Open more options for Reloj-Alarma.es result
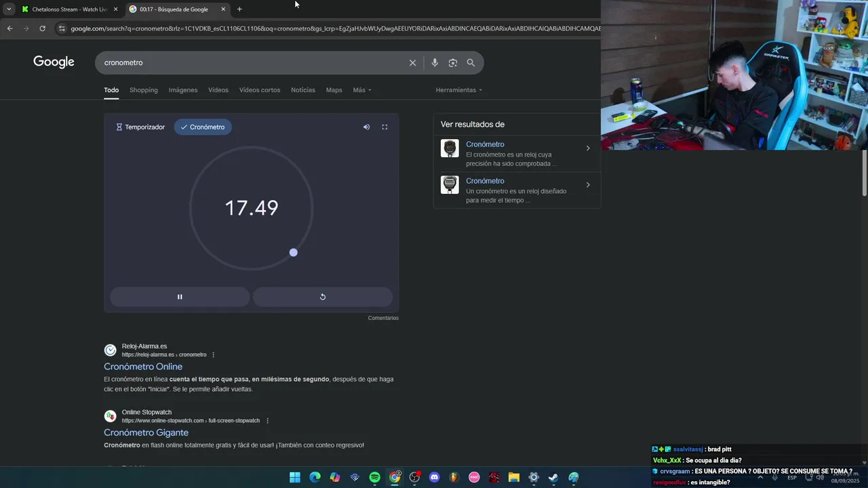 coord(213,354)
